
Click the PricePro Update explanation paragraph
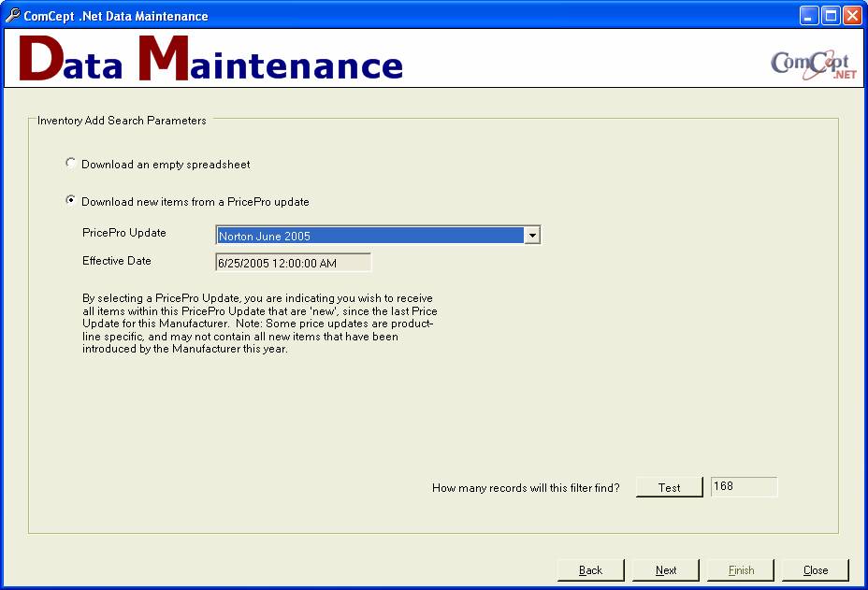tap(259, 324)
